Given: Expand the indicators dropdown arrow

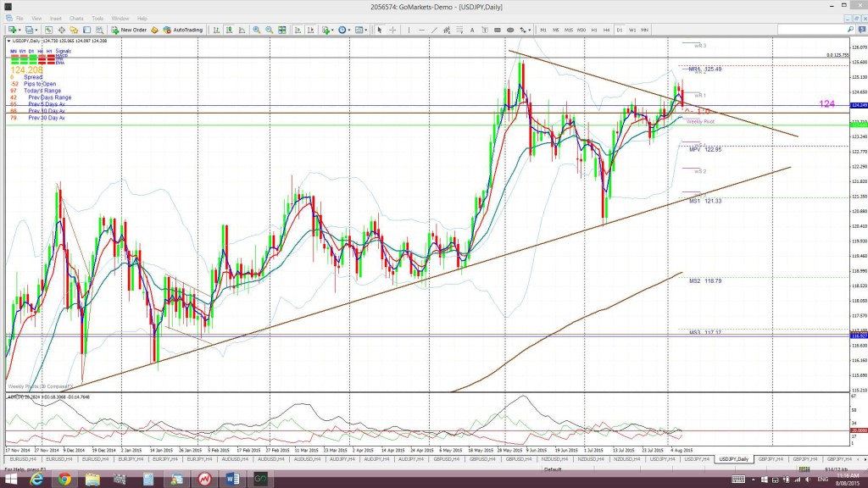Looking at the screenshot, I should tap(332, 30).
